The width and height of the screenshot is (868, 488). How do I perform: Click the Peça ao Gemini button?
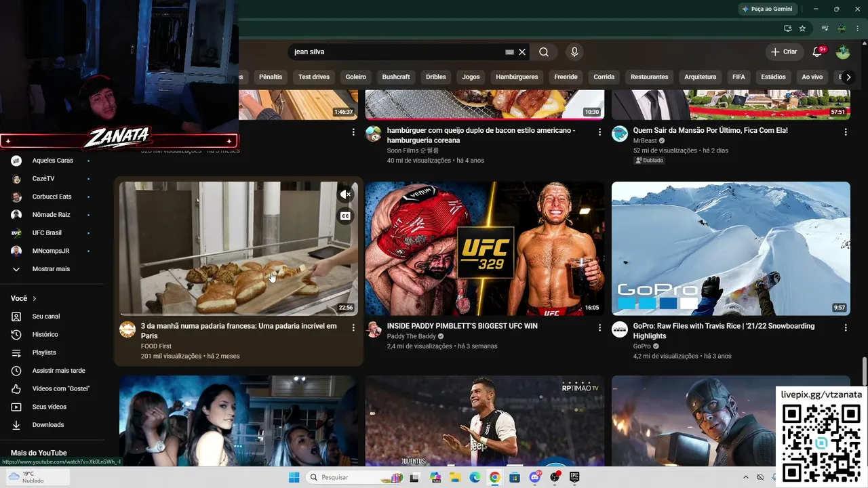(x=767, y=9)
